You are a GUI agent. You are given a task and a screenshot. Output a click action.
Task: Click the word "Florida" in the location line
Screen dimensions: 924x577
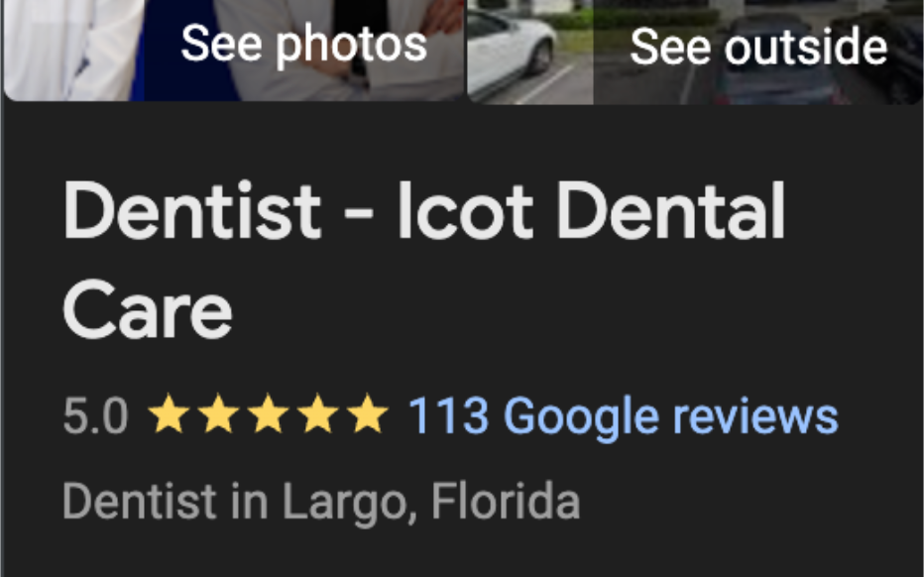pos(505,502)
